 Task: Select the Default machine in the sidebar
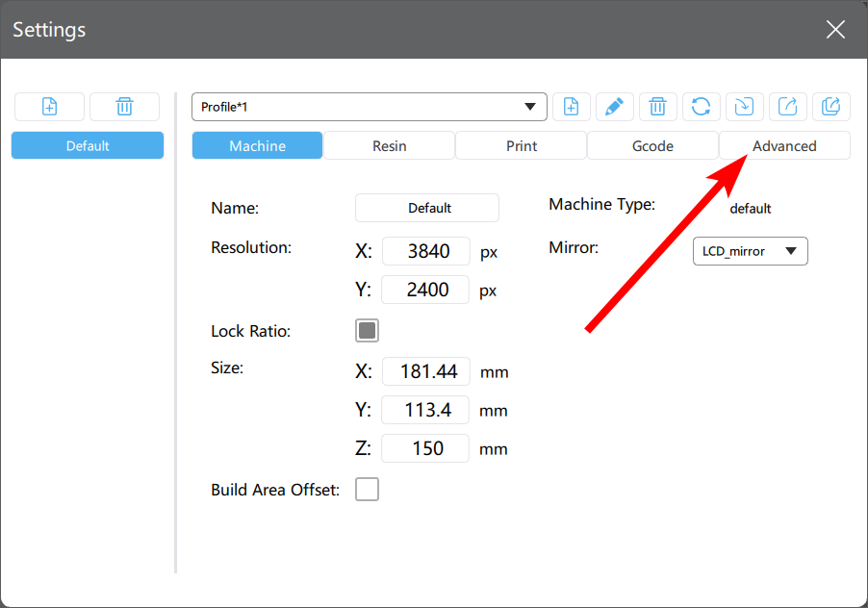tap(87, 144)
